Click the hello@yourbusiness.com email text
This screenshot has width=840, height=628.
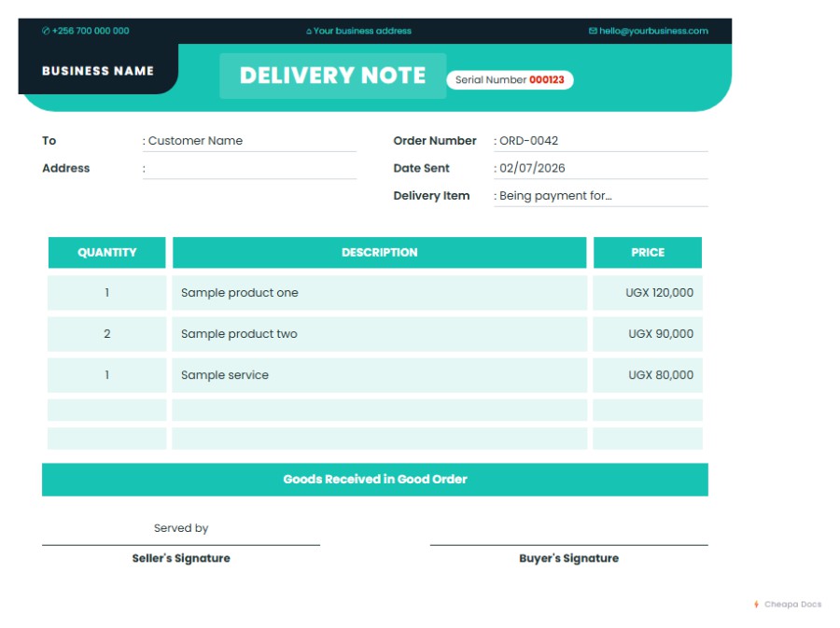[653, 31]
